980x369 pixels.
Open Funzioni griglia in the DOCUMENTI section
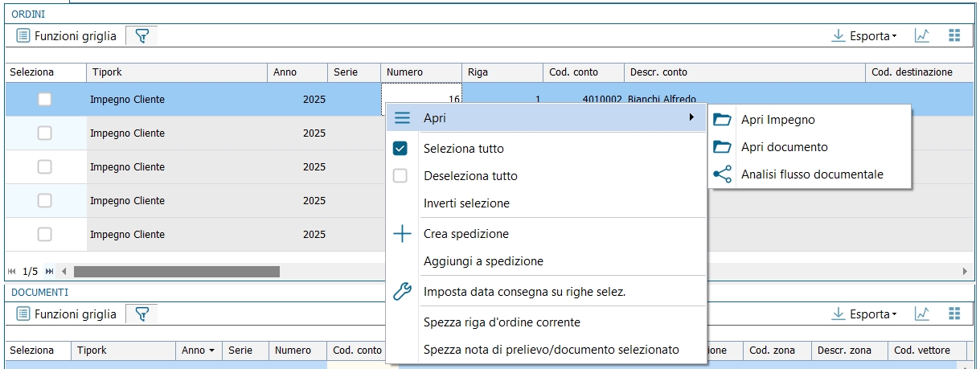(x=67, y=314)
